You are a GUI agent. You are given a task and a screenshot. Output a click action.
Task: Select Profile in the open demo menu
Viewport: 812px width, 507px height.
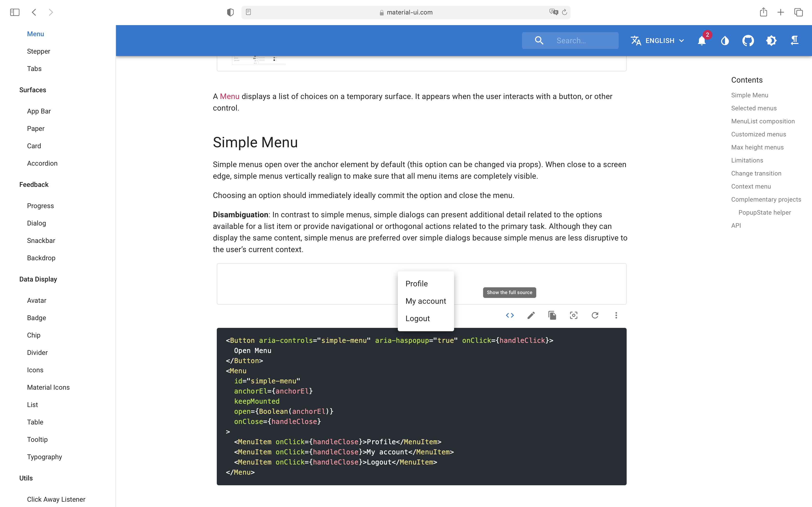click(x=417, y=283)
